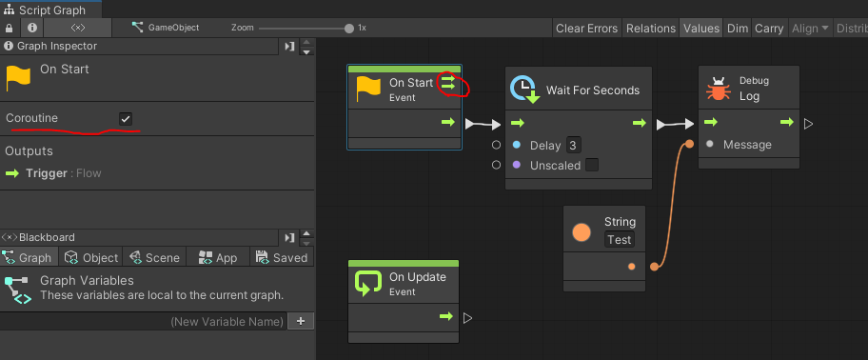Toggle the Dim button
Viewport: 868px width, 360px height.
738,29
